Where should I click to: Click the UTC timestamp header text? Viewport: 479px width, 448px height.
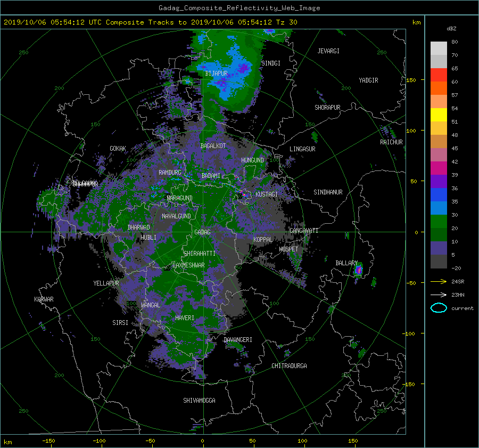151,22
